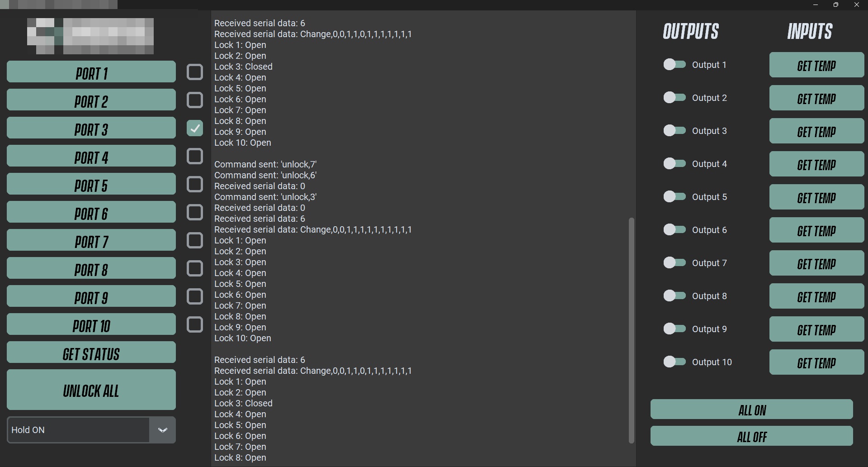Click GET TEMP in the Output 1 row
This screenshot has width=868, height=467.
click(816, 65)
